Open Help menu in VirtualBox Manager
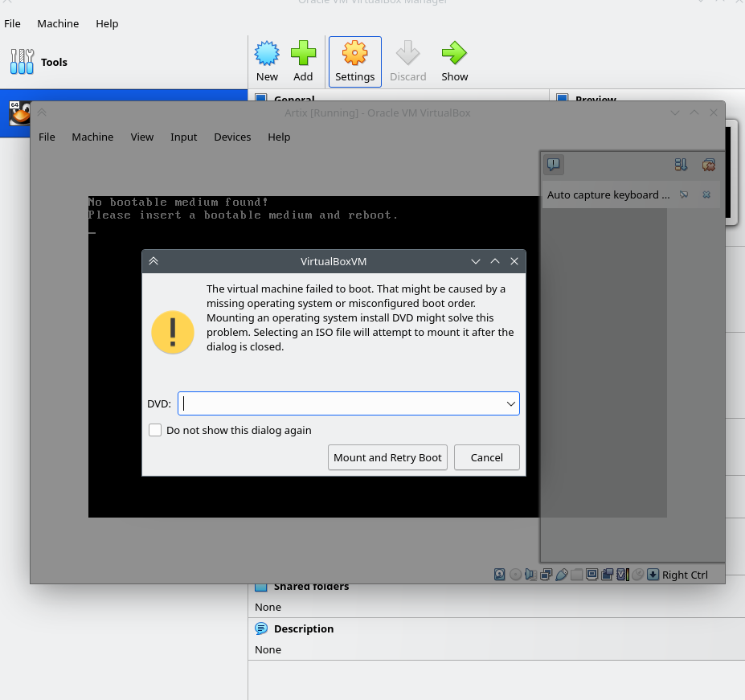 (x=107, y=24)
